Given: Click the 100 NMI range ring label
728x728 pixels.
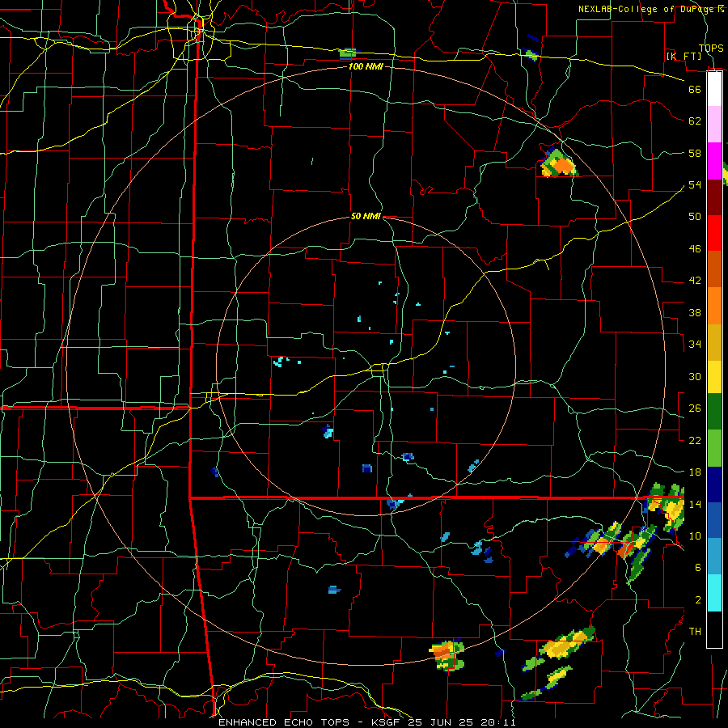Looking at the screenshot, I should pos(366,66).
